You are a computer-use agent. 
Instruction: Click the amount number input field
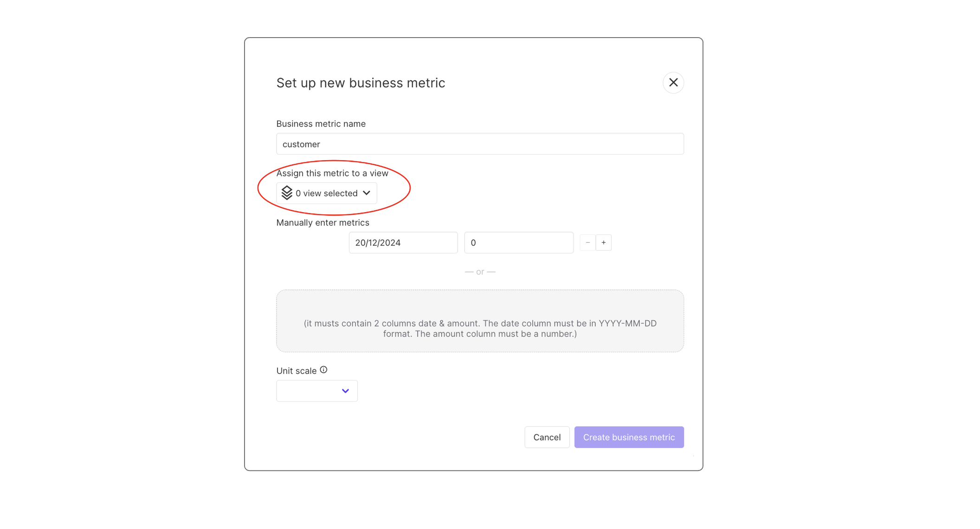point(518,242)
